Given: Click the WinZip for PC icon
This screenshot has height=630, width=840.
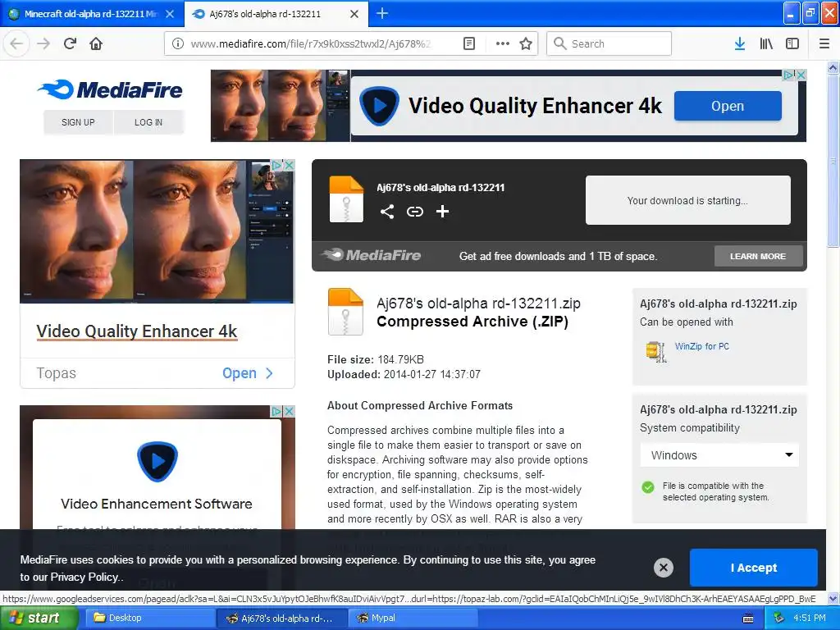Looking at the screenshot, I should pos(656,351).
